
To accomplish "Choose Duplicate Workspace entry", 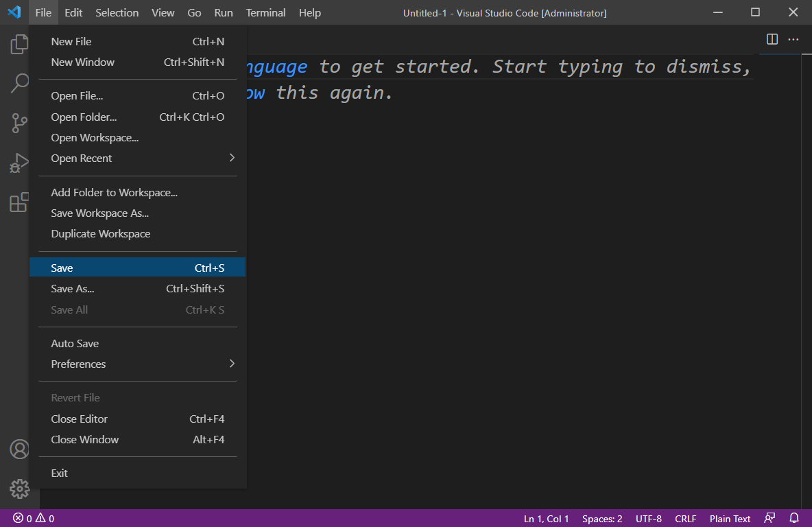I will [137, 234].
